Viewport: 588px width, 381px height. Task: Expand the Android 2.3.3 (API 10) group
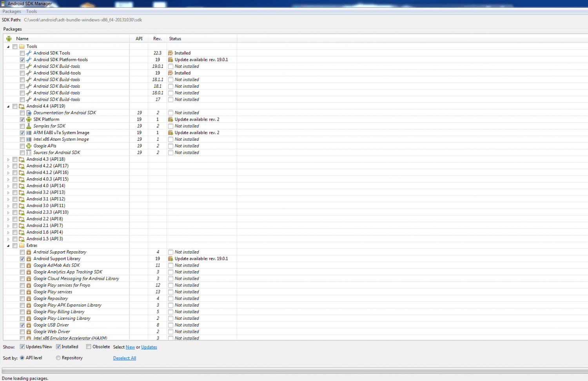pos(8,212)
